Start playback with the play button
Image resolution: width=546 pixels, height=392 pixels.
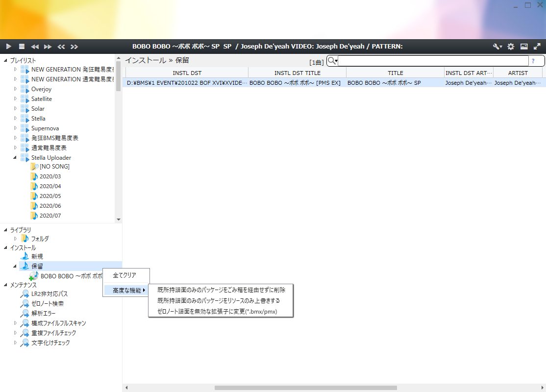(x=9, y=46)
